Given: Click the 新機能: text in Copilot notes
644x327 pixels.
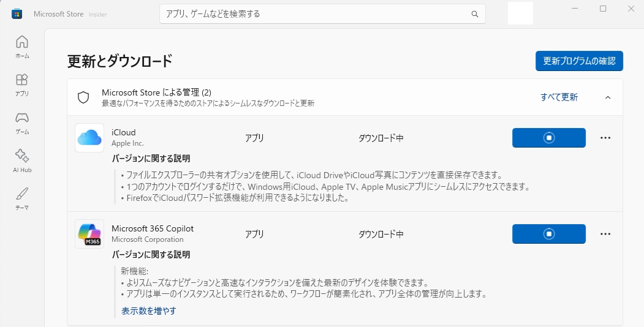Looking at the screenshot, I should click(134, 271).
